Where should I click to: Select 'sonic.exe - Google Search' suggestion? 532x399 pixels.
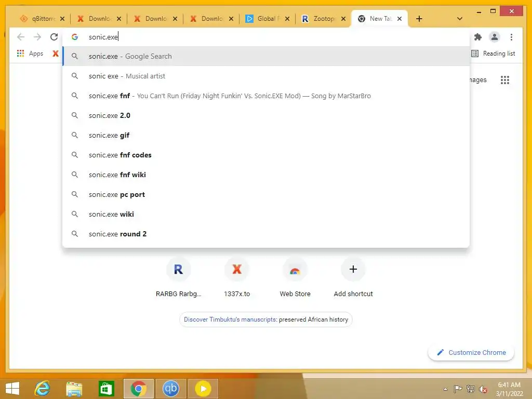[x=266, y=56]
